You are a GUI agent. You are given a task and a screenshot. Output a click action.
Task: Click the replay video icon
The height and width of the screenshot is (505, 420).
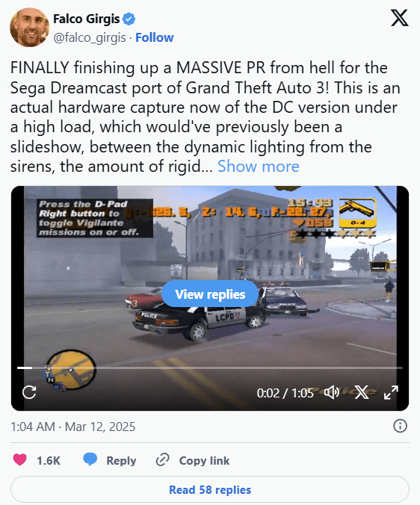29,392
